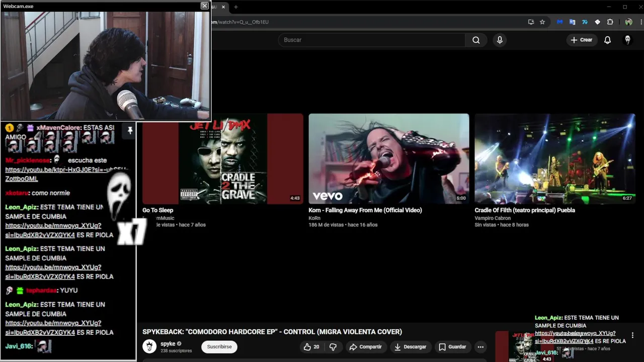Open the Crear create menu
The width and height of the screenshot is (644, 362).
point(582,40)
